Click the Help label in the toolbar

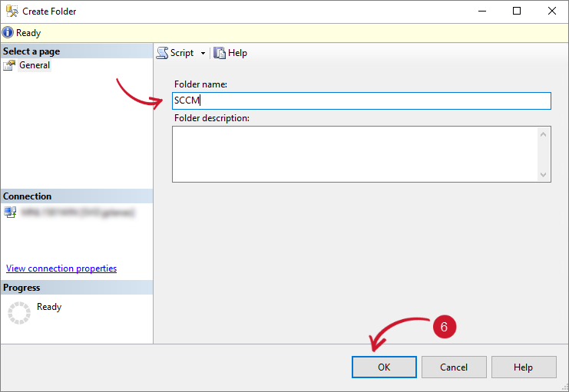click(x=237, y=53)
